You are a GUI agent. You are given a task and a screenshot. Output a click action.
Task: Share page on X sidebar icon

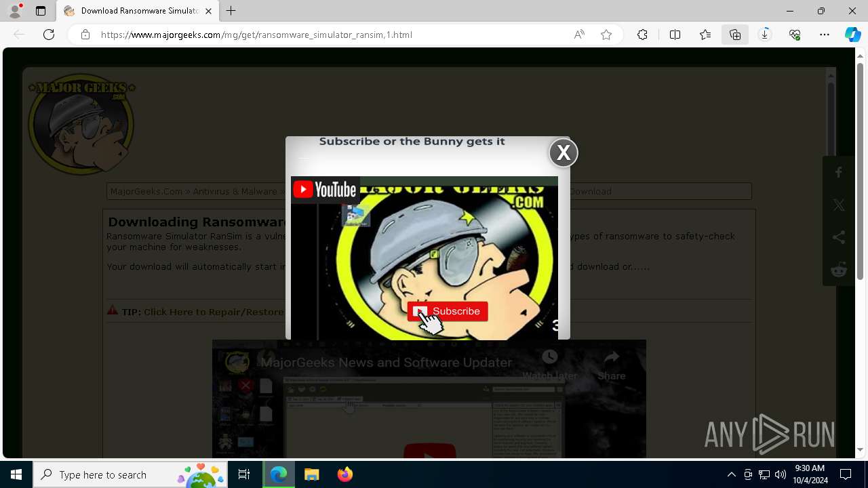coord(839,205)
